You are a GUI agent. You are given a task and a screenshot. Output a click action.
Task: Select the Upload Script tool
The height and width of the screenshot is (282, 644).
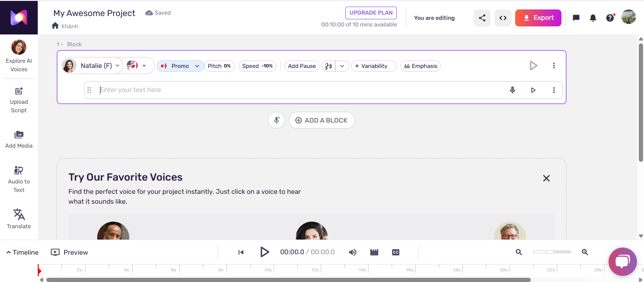point(19,100)
